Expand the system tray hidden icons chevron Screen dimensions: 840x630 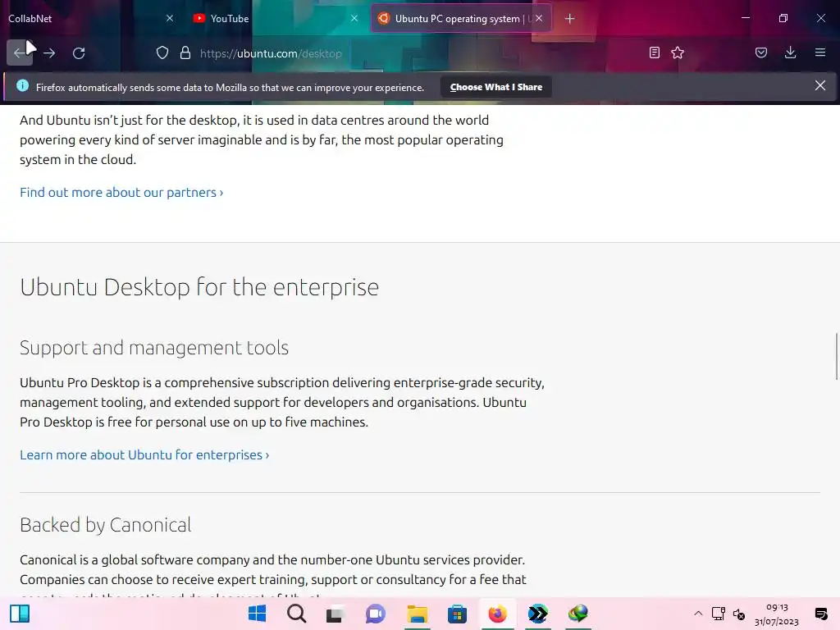coord(698,614)
